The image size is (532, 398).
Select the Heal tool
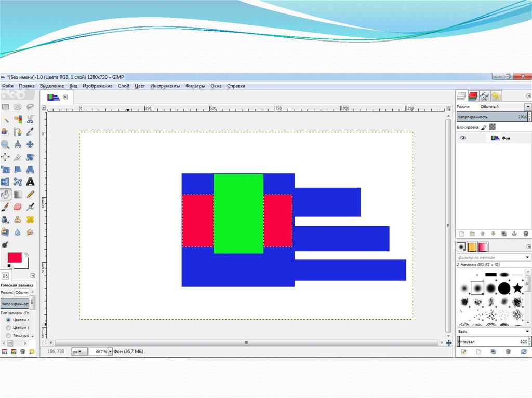[x=30, y=219]
